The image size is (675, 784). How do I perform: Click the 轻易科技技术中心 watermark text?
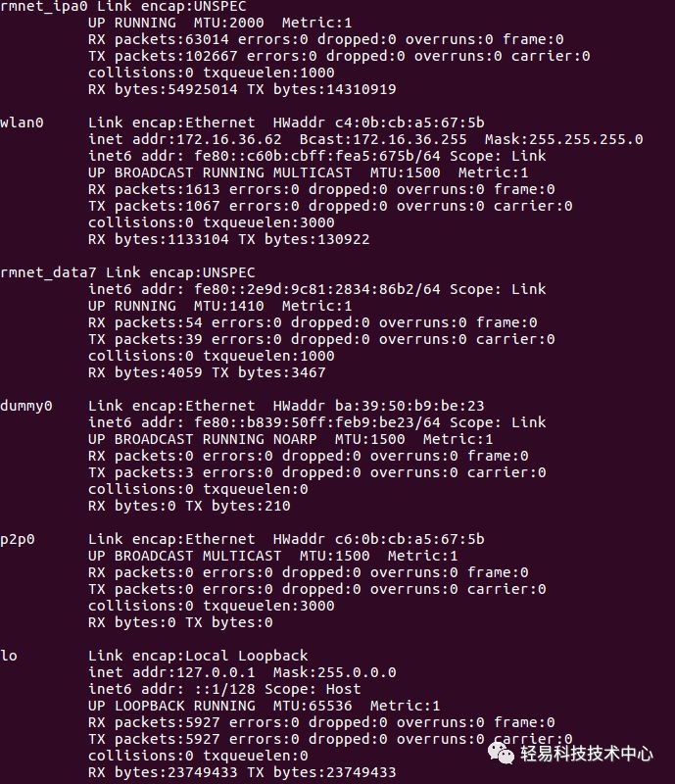pos(587,753)
